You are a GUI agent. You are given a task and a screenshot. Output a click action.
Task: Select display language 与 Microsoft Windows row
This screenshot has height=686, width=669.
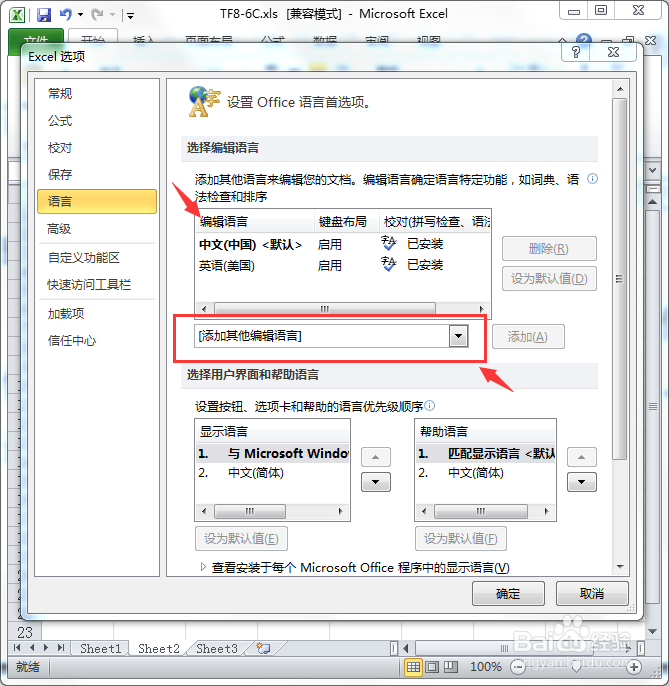point(273,453)
